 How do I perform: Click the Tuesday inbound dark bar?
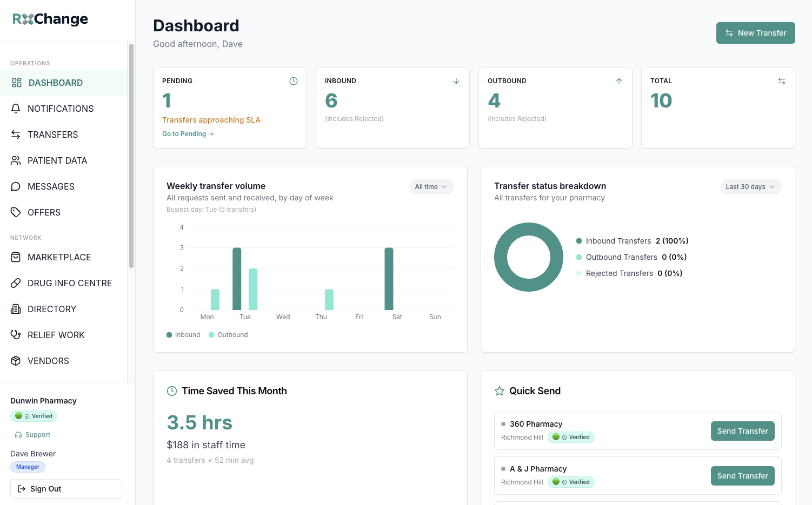(x=237, y=279)
